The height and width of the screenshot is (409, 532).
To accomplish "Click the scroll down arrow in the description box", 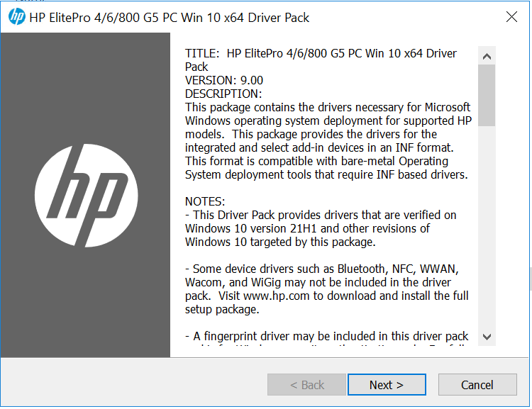I will click(487, 337).
